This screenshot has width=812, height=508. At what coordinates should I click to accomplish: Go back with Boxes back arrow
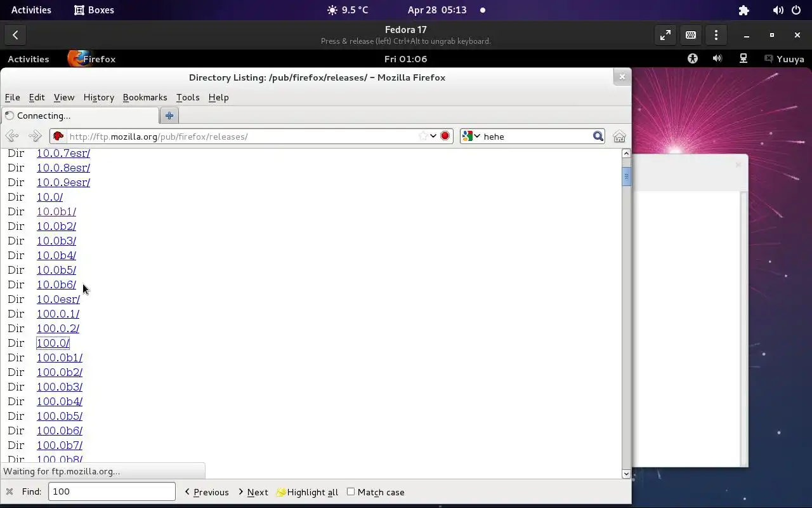15,36
